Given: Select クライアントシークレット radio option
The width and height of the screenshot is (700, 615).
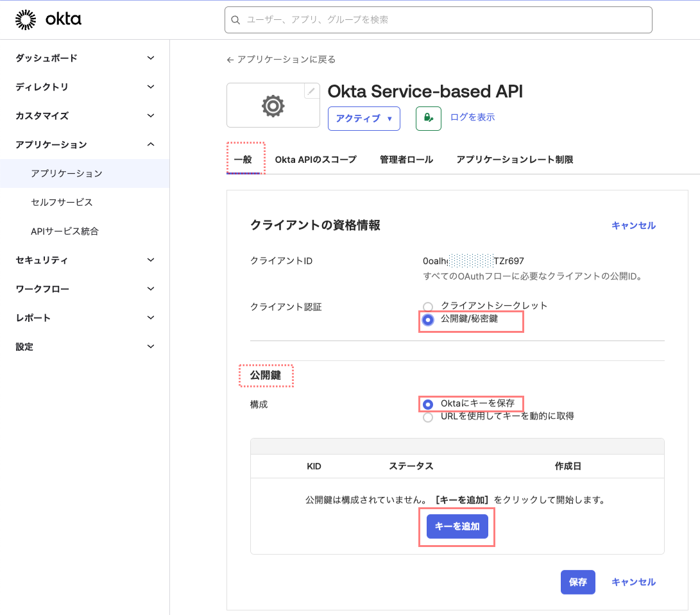Looking at the screenshot, I should (x=428, y=307).
